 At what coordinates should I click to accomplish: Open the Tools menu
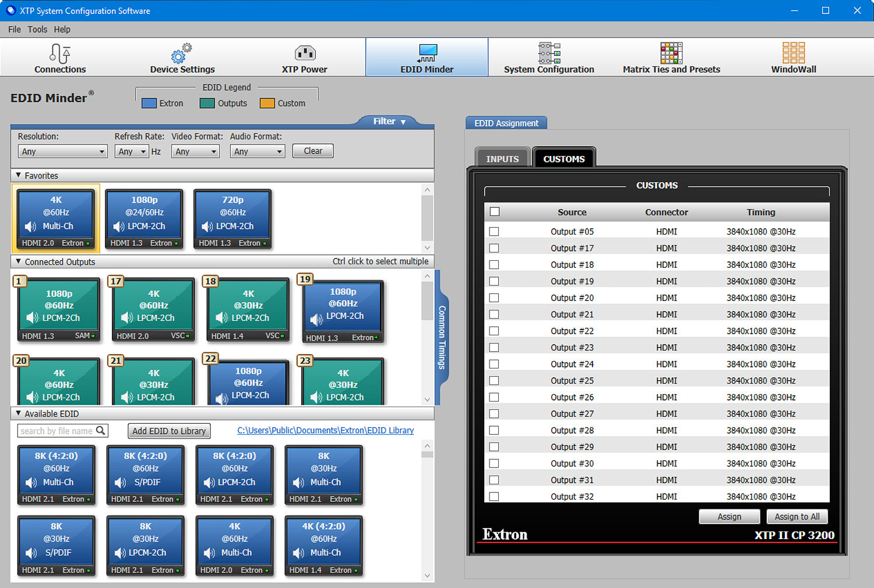point(37,29)
